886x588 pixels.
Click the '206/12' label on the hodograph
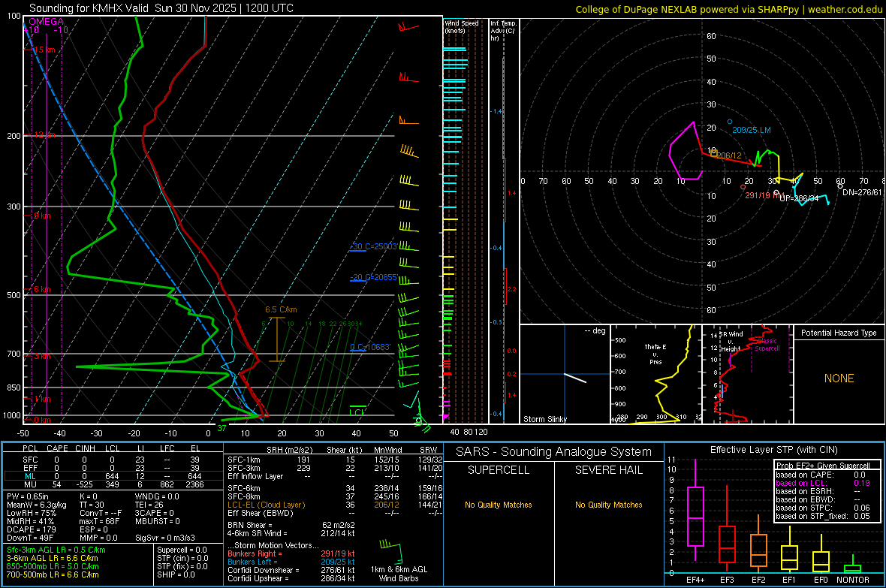point(729,155)
